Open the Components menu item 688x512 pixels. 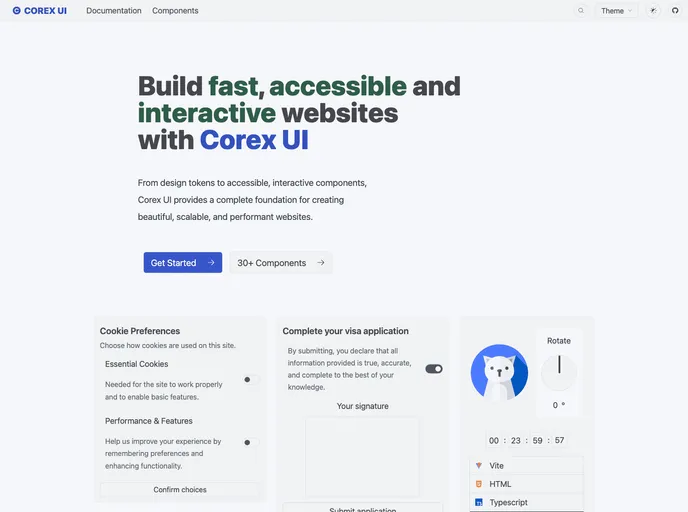(175, 11)
